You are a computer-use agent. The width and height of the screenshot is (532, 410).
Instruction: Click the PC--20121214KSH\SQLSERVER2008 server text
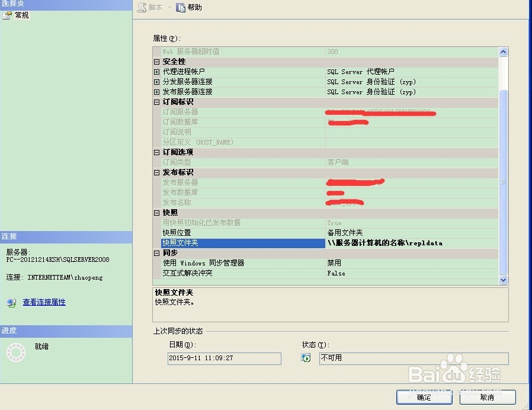[57, 260]
